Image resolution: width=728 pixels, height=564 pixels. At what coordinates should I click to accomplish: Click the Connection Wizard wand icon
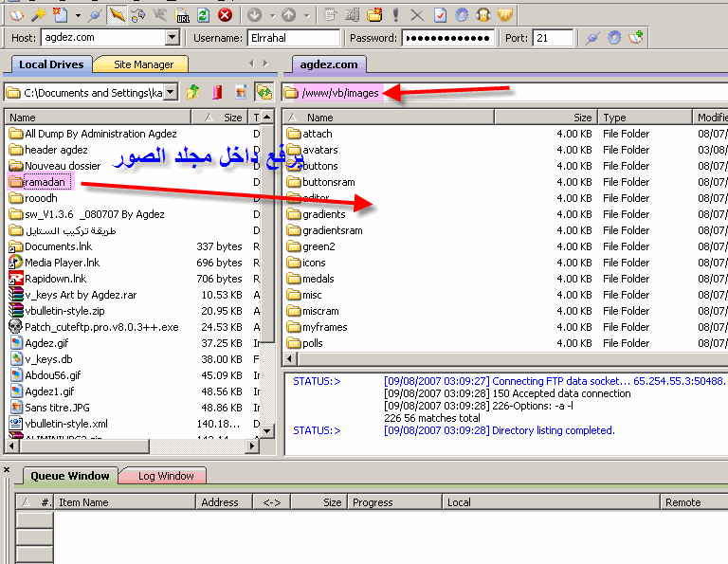38,14
